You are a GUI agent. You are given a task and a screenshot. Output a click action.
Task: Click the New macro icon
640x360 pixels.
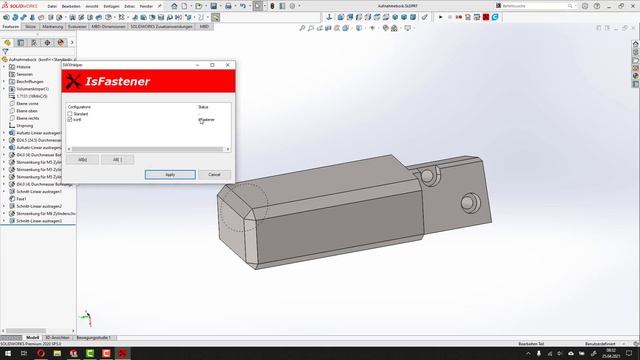click(x=468, y=17)
